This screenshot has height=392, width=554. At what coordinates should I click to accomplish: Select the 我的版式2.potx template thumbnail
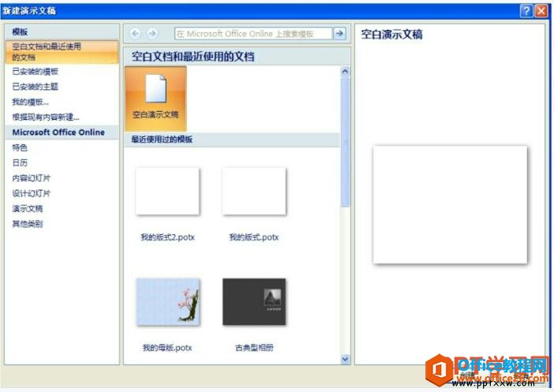(167, 191)
